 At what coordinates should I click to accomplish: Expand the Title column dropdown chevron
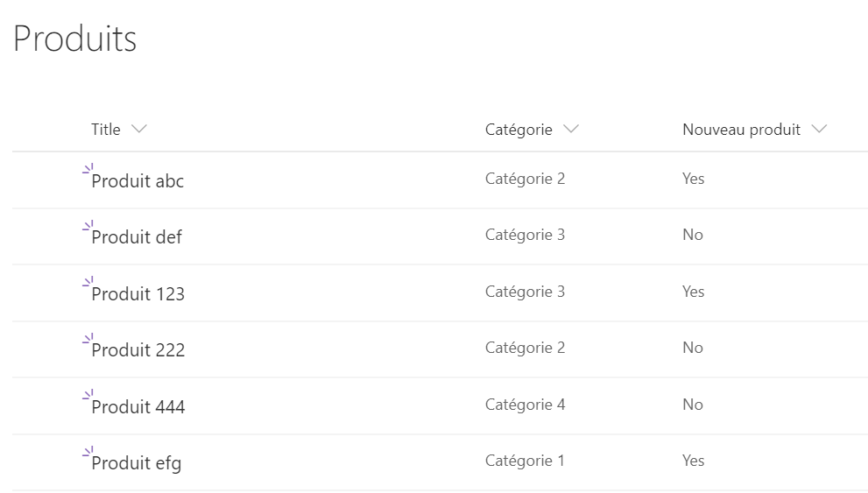(138, 130)
